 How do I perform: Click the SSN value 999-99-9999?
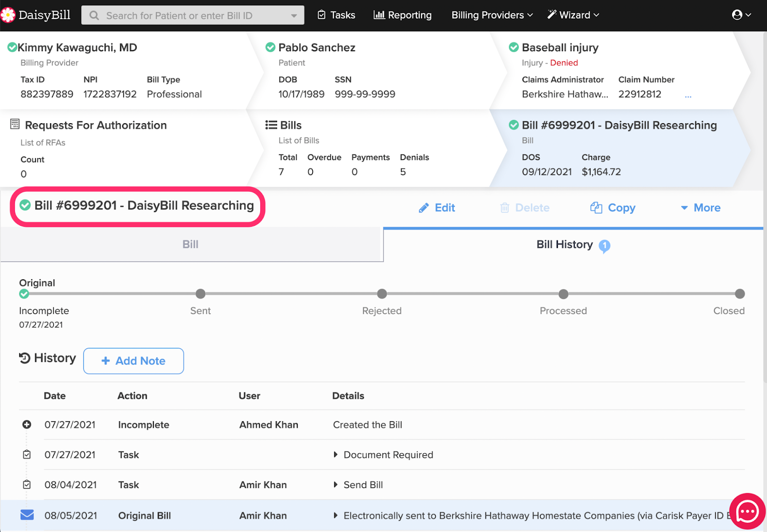365,94
